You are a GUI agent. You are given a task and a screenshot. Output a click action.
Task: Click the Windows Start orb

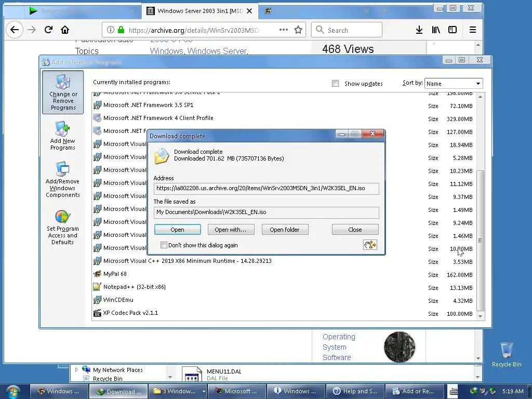tap(13, 392)
